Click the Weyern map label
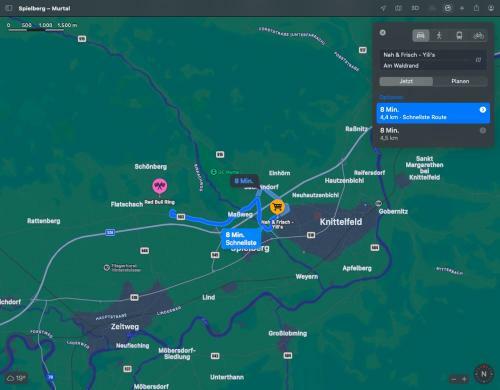The height and width of the screenshot is (390, 500). pos(307,276)
